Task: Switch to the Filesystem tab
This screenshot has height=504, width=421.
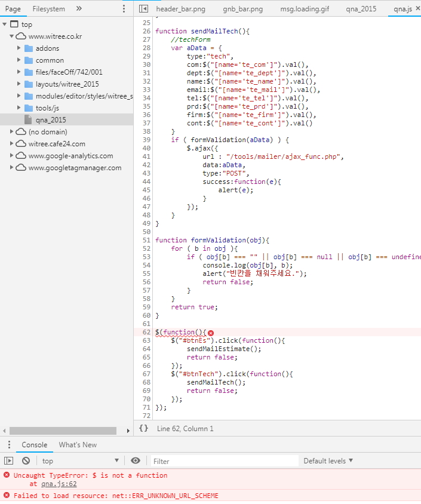Action: (48, 9)
